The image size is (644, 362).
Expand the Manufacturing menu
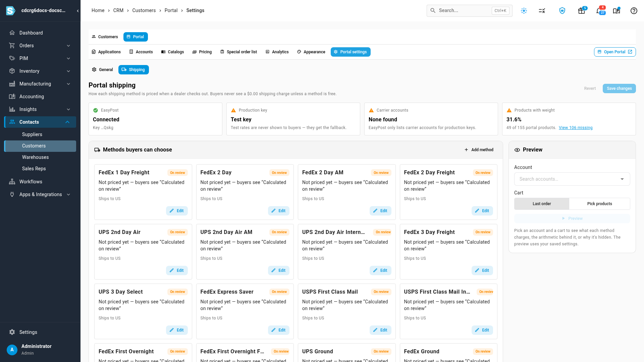(x=68, y=84)
